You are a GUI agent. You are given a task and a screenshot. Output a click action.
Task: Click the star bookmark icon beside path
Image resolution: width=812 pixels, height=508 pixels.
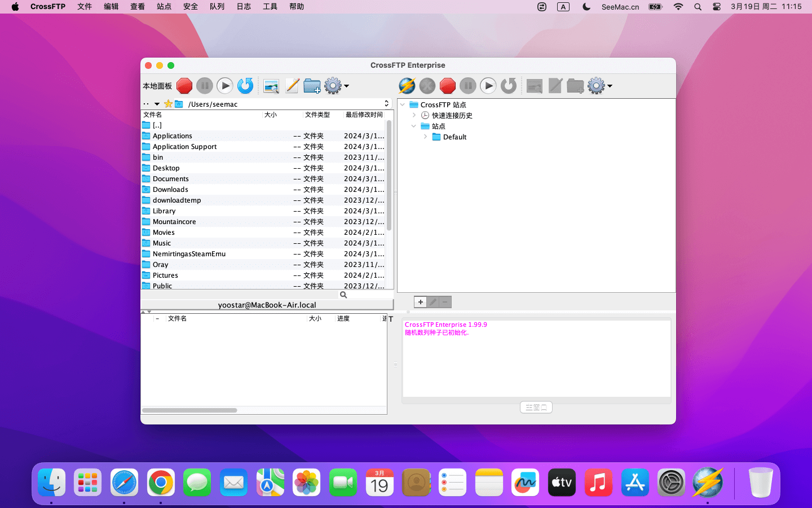[168, 104]
